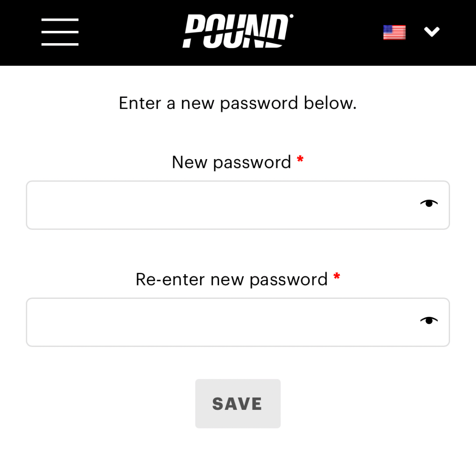
Task: Open the hamburger navigation menu
Action: coord(60,31)
